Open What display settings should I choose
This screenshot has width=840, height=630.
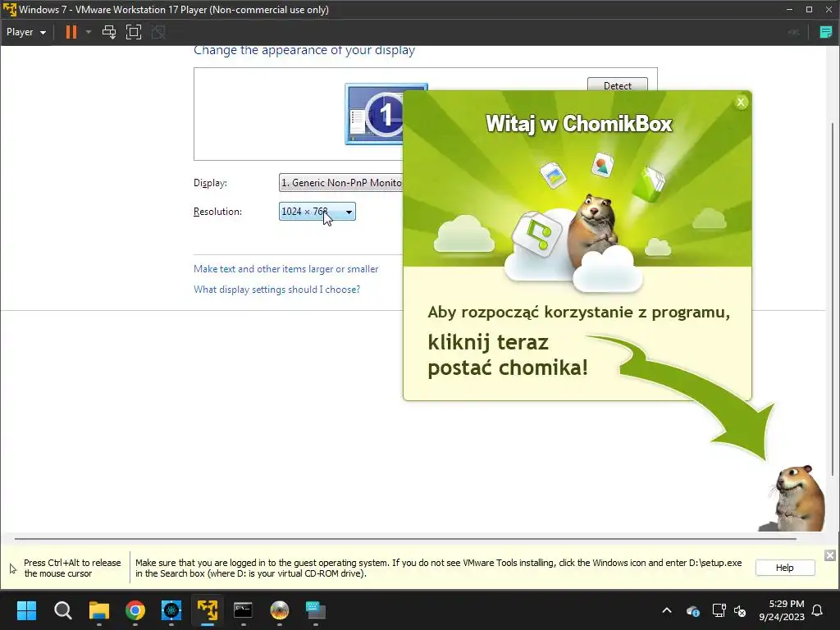point(276,290)
